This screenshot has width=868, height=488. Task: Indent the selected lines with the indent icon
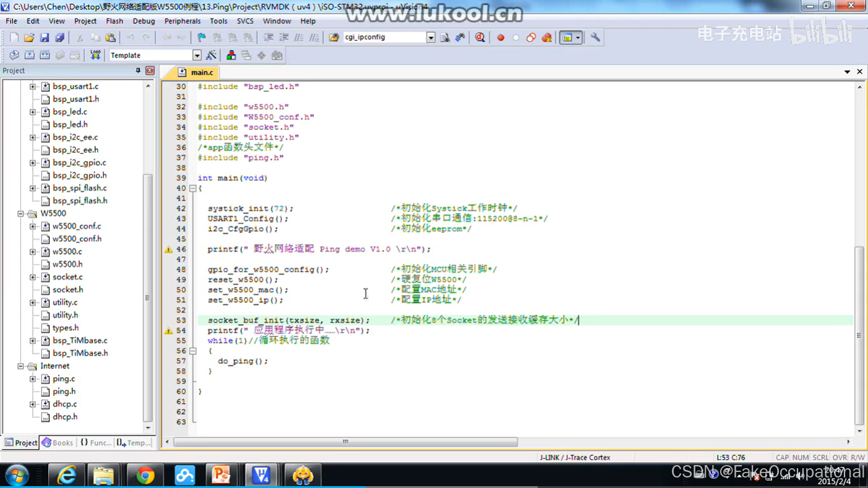269,38
